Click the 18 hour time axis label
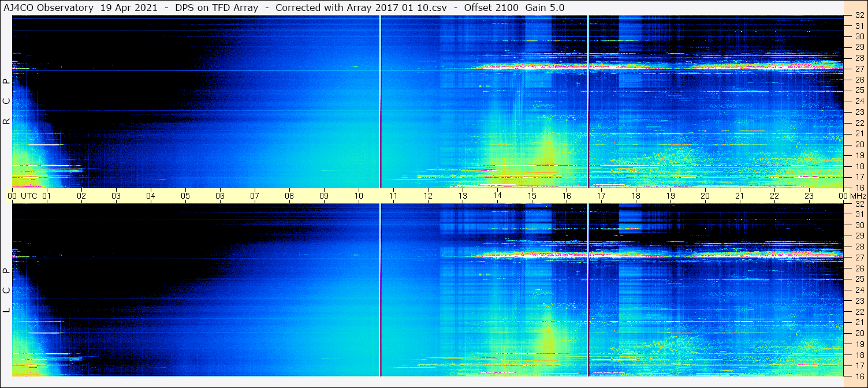The width and height of the screenshot is (868, 388). [x=636, y=196]
